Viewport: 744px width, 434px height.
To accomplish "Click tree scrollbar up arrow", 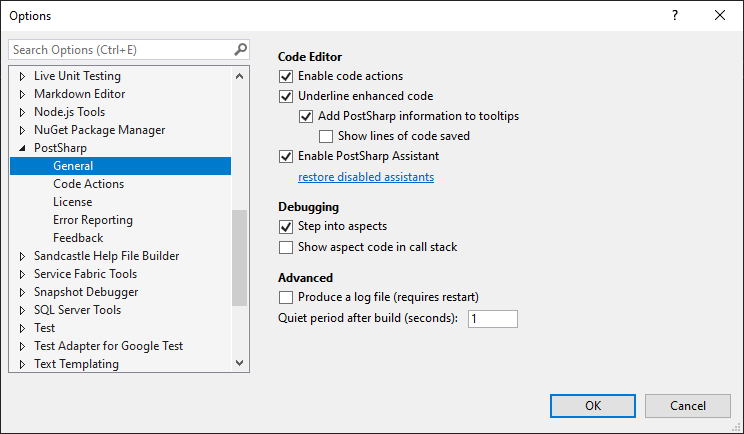I will pyautogui.click(x=240, y=76).
